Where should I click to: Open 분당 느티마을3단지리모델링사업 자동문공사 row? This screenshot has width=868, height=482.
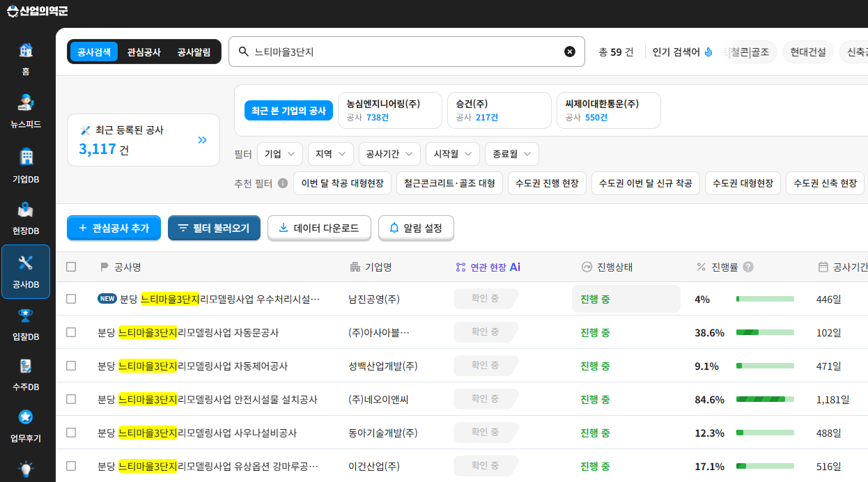tap(188, 332)
